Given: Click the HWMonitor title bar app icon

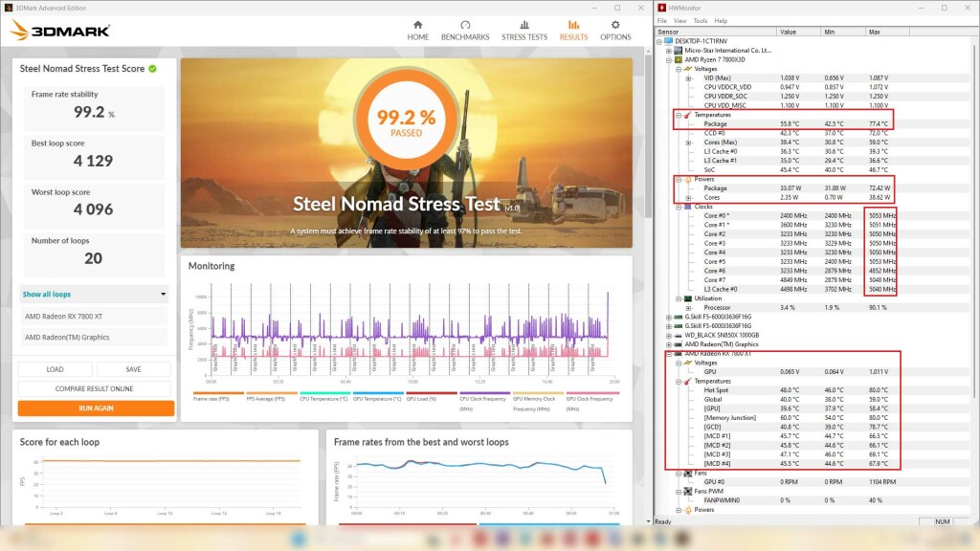Looking at the screenshot, I should tap(662, 8).
